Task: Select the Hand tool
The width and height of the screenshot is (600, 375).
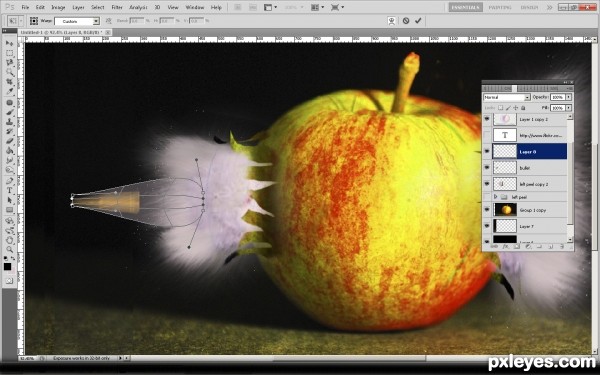Action: pos(9,240)
